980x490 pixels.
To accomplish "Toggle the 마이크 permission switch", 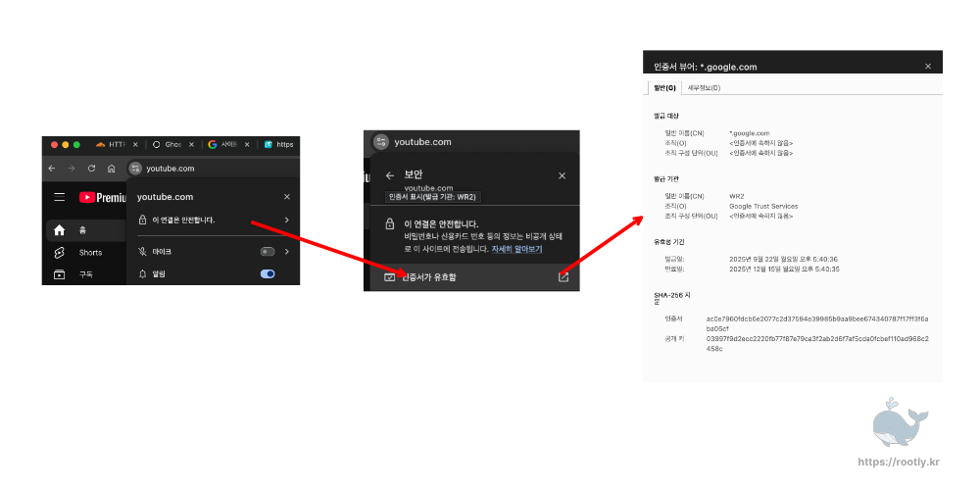I will pyautogui.click(x=268, y=252).
